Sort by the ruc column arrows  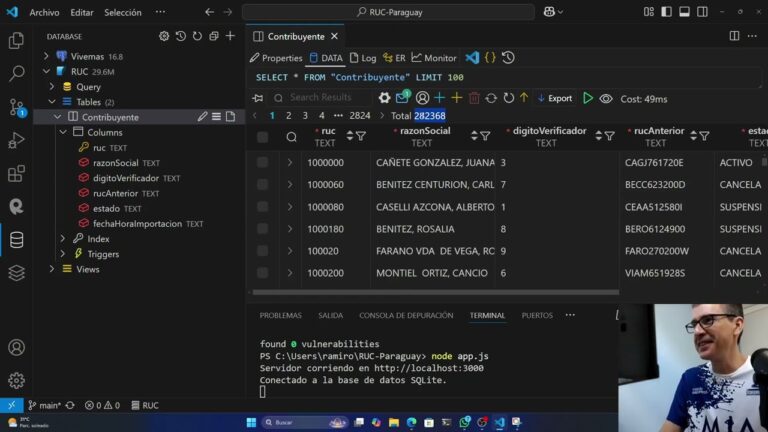[x=350, y=136]
